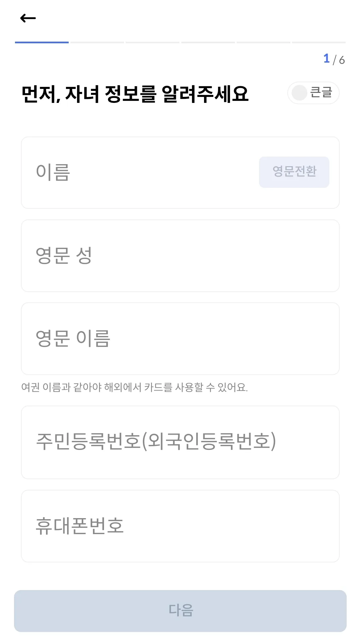
Task: Select the 휴대폰번호 input field
Action: click(180, 526)
